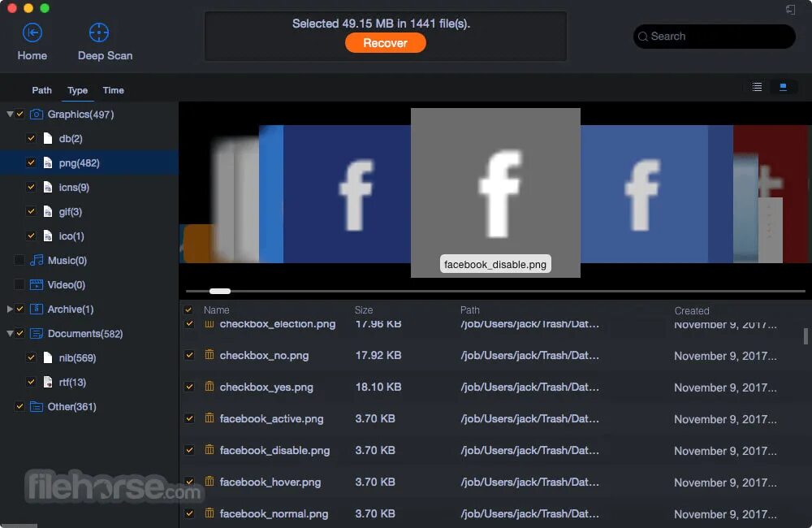Image resolution: width=812 pixels, height=528 pixels.
Task: Uncheck the Graphics(497) category checkbox
Action: pyautogui.click(x=19, y=114)
